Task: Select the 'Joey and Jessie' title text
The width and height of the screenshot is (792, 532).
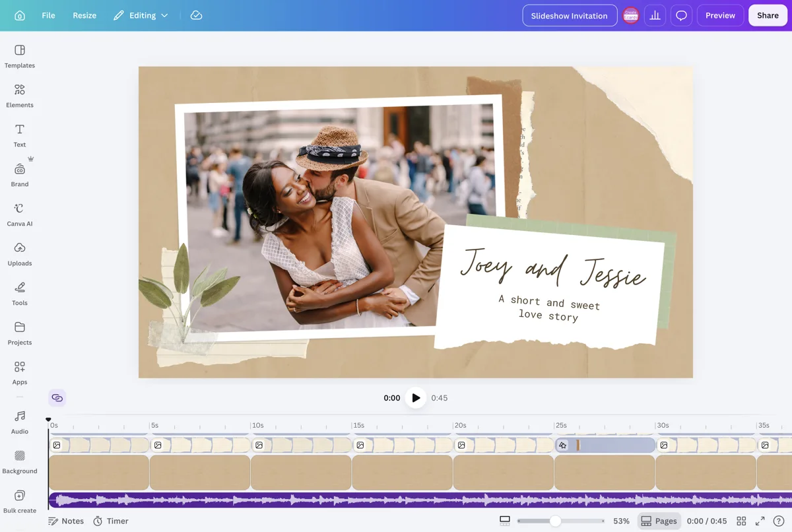Action: point(552,267)
